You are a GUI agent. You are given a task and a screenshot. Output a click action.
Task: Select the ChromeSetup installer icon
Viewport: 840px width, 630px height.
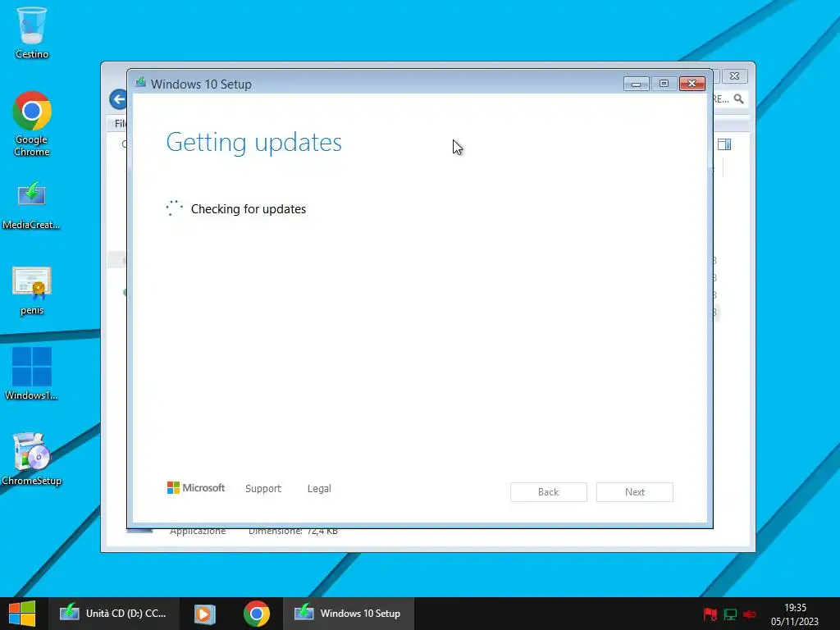[x=31, y=459]
